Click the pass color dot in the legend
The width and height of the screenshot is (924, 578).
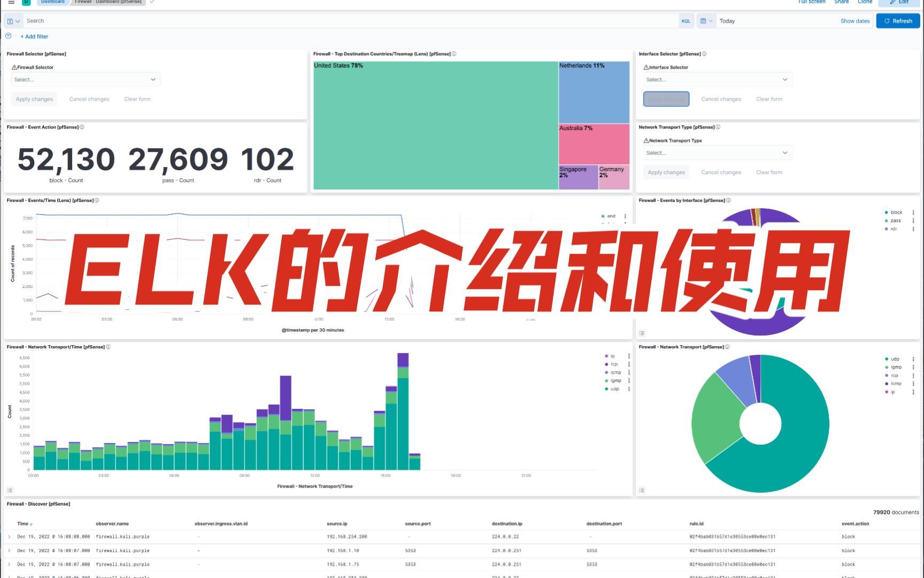click(x=886, y=220)
